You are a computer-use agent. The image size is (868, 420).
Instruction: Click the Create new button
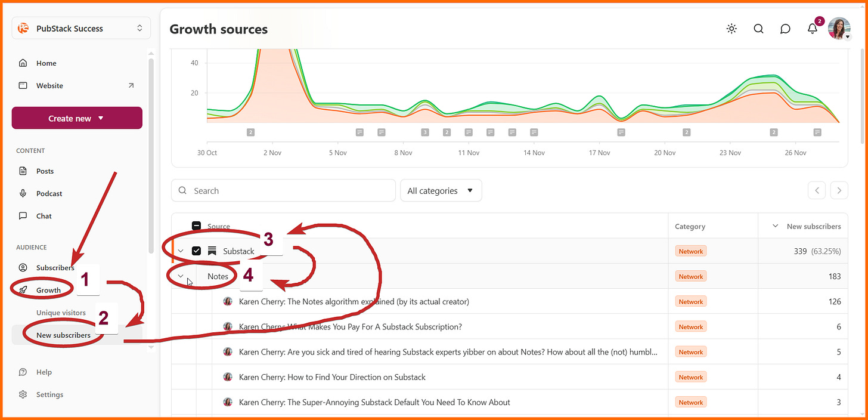click(x=77, y=118)
